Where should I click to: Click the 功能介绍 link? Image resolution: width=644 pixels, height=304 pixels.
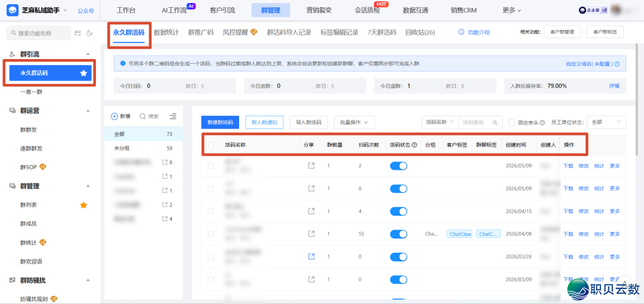coord(475,32)
